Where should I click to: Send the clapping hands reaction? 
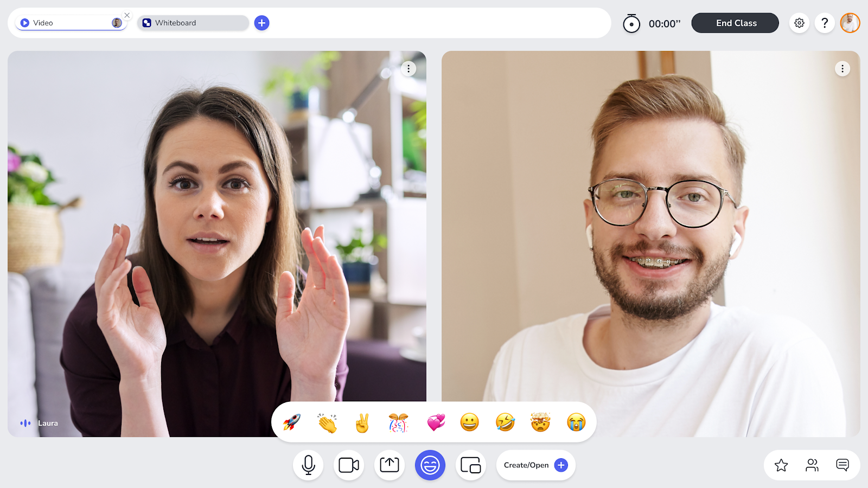point(328,422)
